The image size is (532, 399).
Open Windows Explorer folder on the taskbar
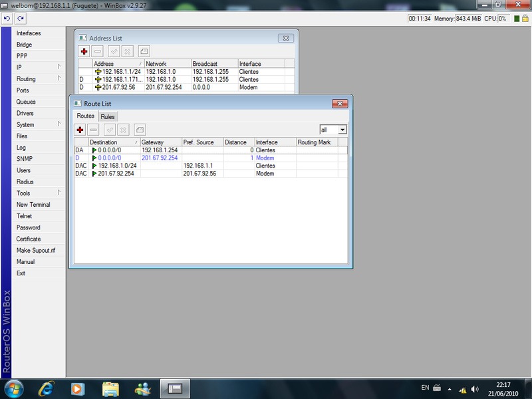(x=110, y=389)
